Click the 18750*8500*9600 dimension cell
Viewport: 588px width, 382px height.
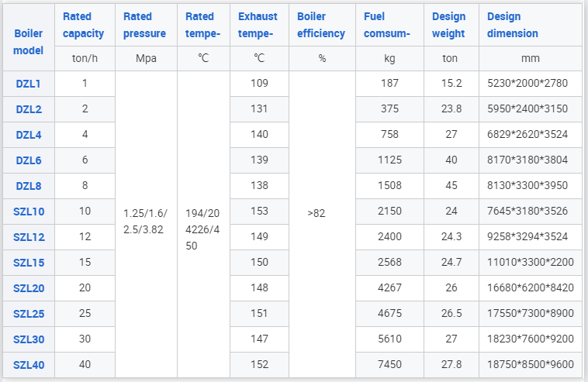531,364
